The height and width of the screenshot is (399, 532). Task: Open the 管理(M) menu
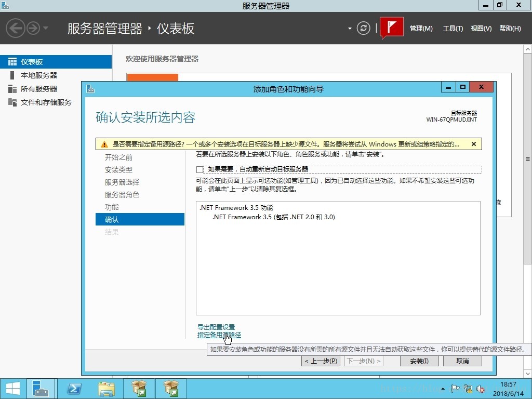[421, 29]
